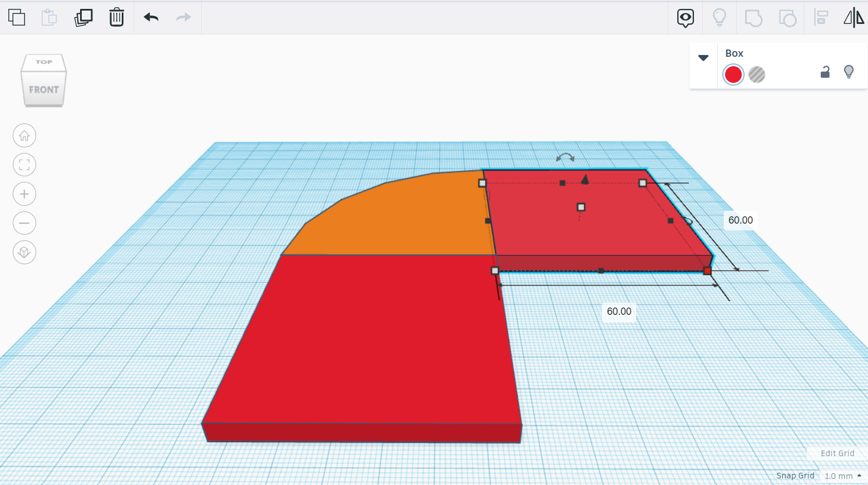Choose the Solid red color swatch
Viewport: 868px width, 485px height.
733,75
